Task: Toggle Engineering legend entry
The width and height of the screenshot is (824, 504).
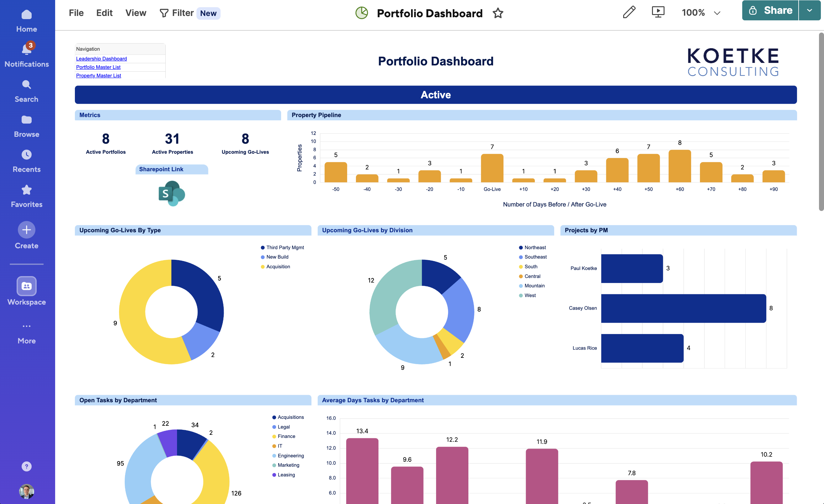Action: 288,455
